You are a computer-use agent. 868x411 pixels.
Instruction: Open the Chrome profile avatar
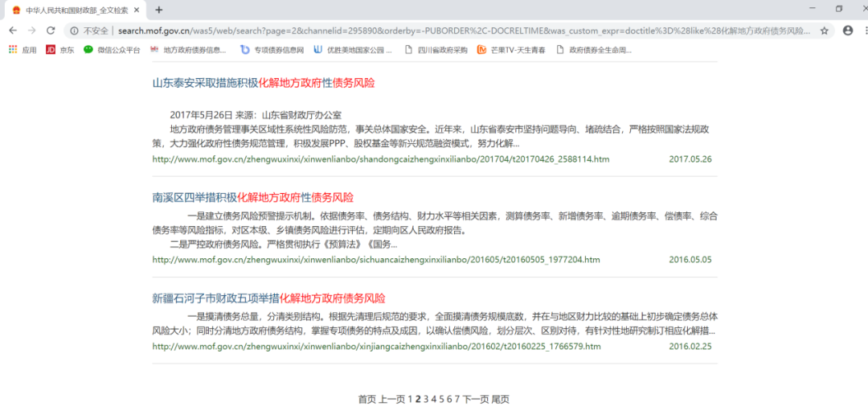[848, 31]
